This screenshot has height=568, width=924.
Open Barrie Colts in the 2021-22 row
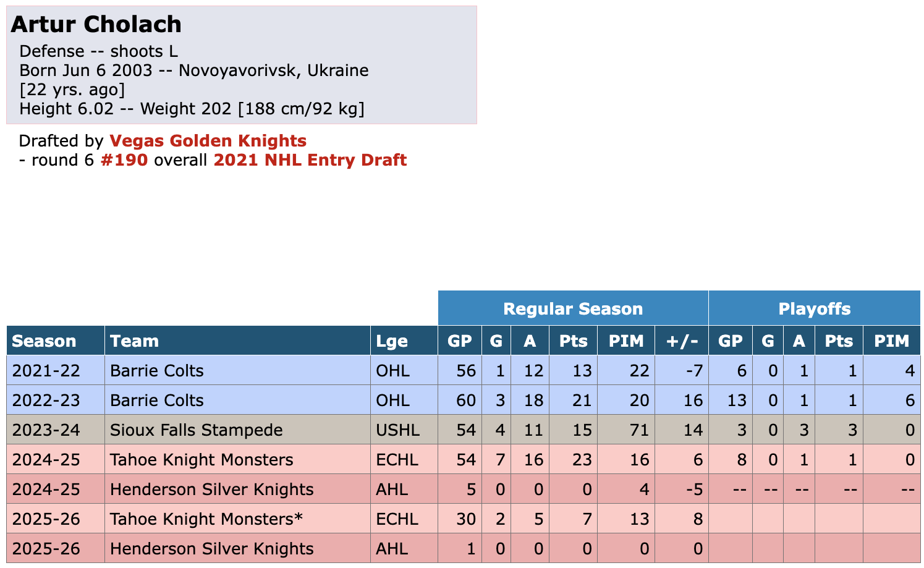[x=157, y=371]
